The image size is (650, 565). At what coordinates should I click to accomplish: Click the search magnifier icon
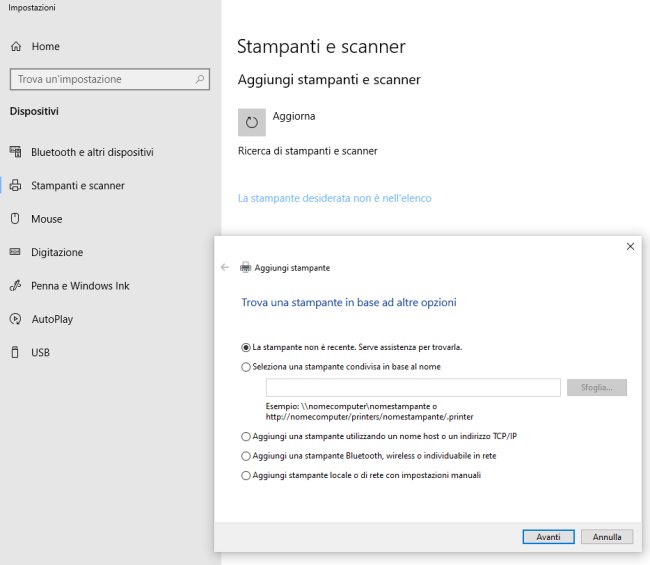pyautogui.click(x=200, y=79)
